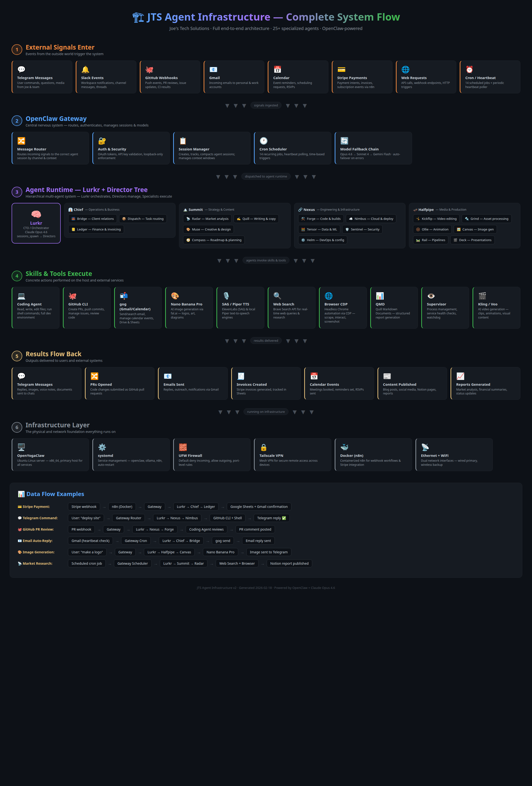Select the Bridge — Client relations chip
The image size is (532, 786).
click(92, 219)
